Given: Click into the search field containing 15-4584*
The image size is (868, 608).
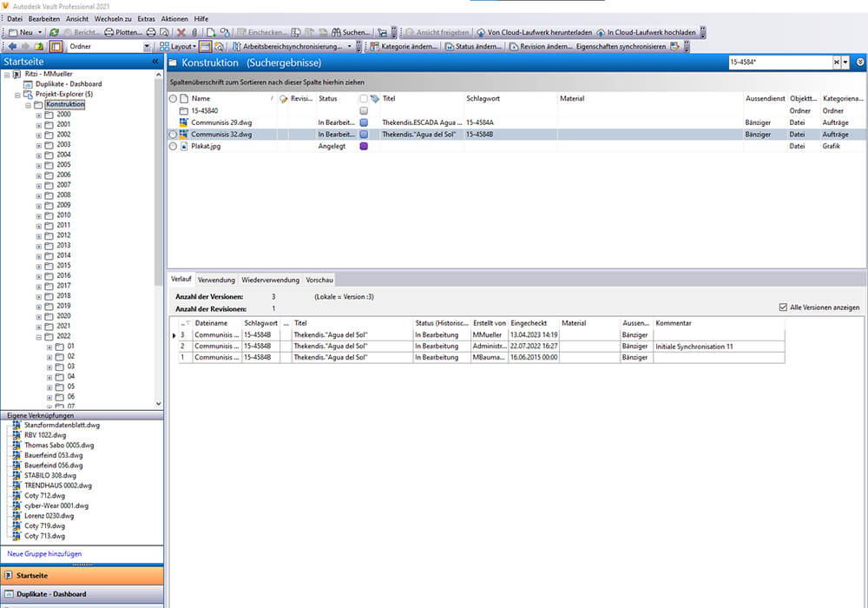Looking at the screenshot, I should pos(780,62).
